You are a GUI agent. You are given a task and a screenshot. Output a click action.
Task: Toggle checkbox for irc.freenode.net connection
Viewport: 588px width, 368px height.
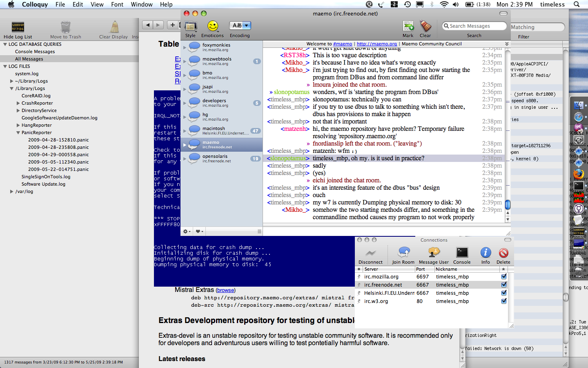coord(504,285)
